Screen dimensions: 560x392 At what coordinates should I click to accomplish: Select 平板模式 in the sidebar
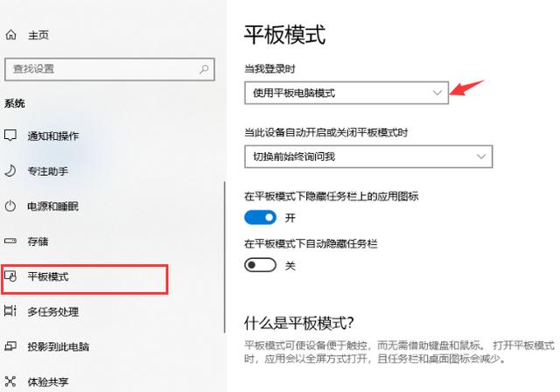(85, 279)
